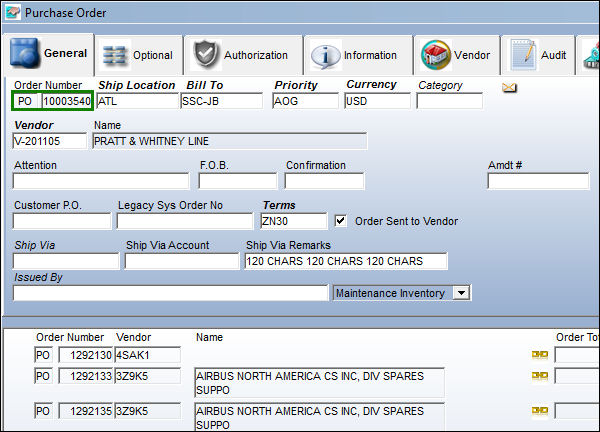Select order number 1292133 in the list
The width and height of the screenshot is (600, 432).
[85, 376]
